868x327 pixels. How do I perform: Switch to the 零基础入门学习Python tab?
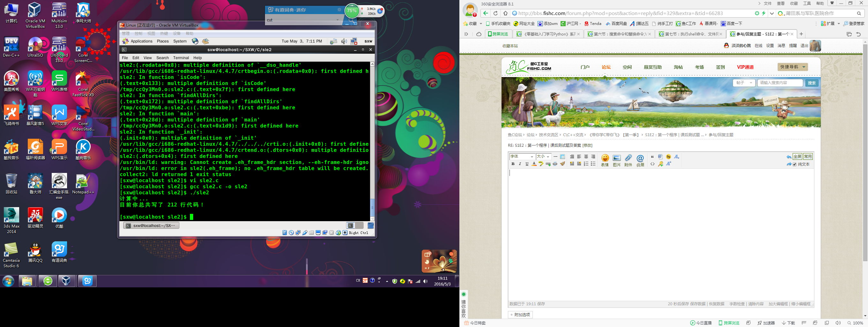coord(547,34)
